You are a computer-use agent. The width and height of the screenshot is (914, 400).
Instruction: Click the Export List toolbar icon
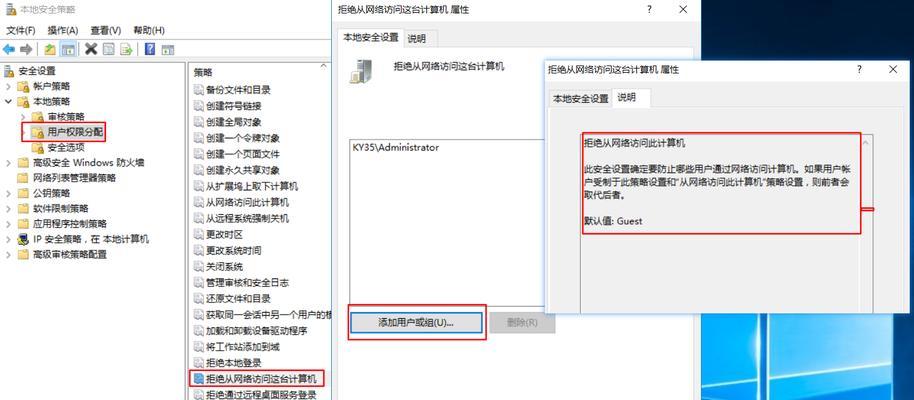click(126, 49)
